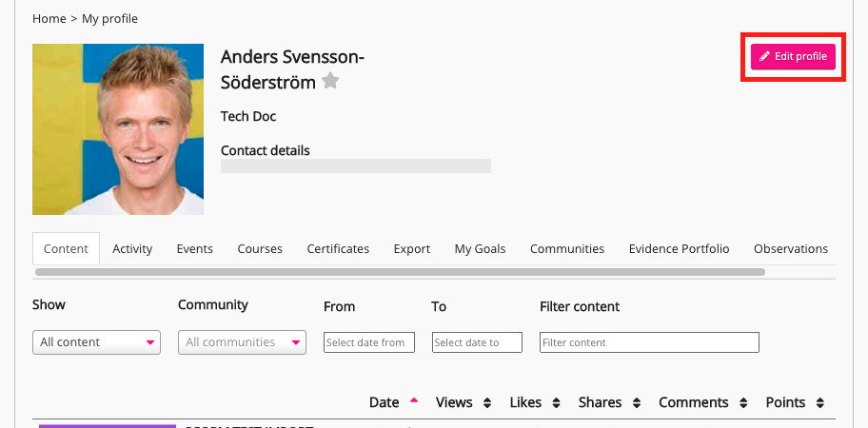Sort by Points column arrows
Screen dimensions: 868x428
click(x=819, y=403)
